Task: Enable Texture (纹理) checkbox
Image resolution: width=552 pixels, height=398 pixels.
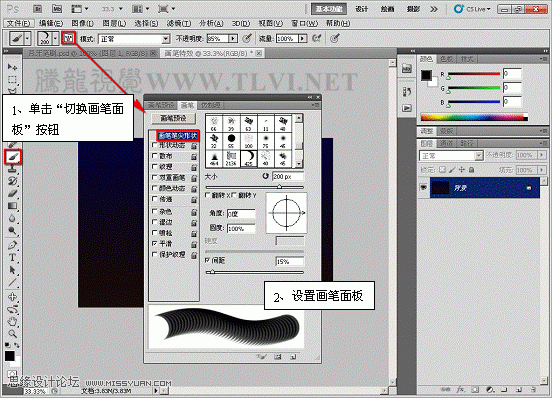Action: click(x=155, y=166)
